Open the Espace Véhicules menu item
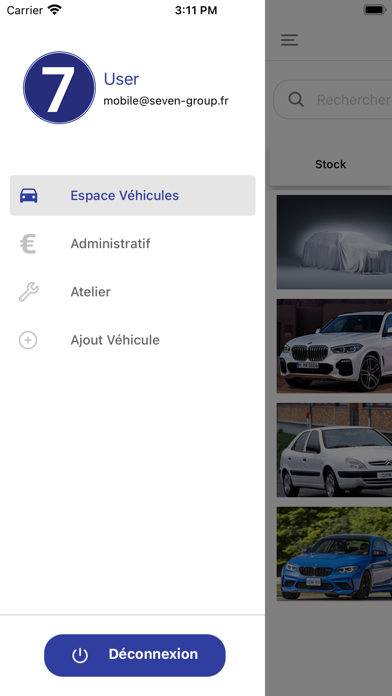The image size is (392, 696). 133,195
